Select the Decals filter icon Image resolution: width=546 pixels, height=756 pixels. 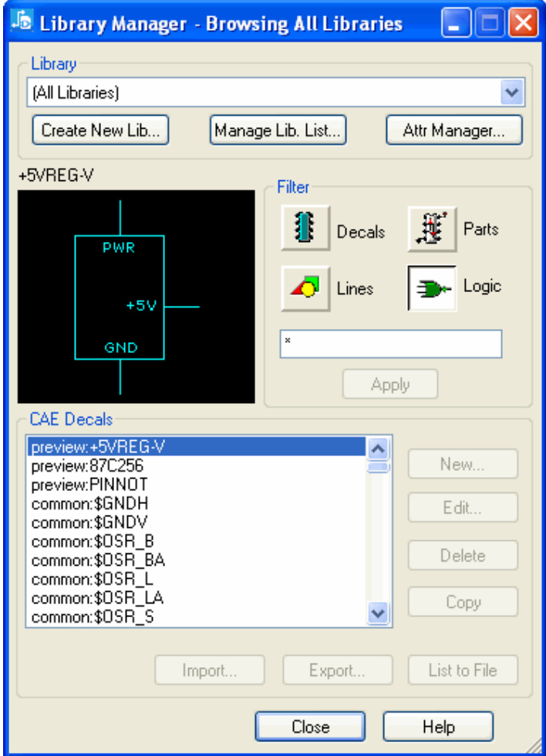pyautogui.click(x=305, y=229)
